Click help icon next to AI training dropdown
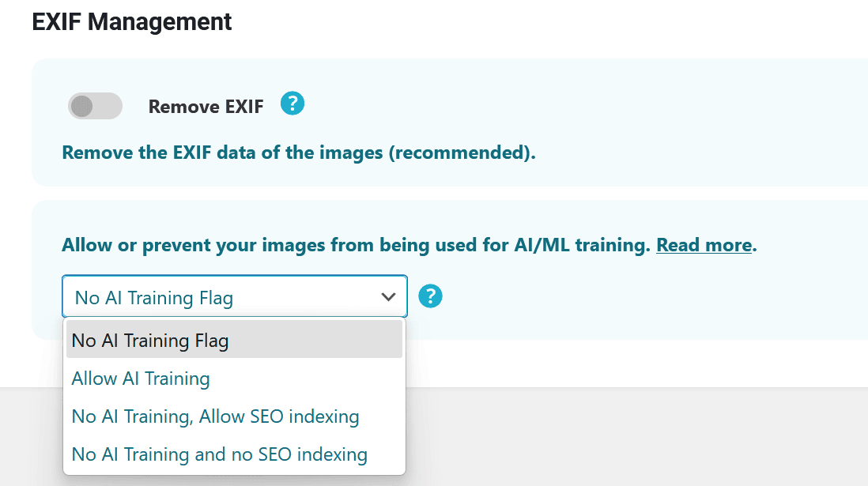 pos(430,296)
